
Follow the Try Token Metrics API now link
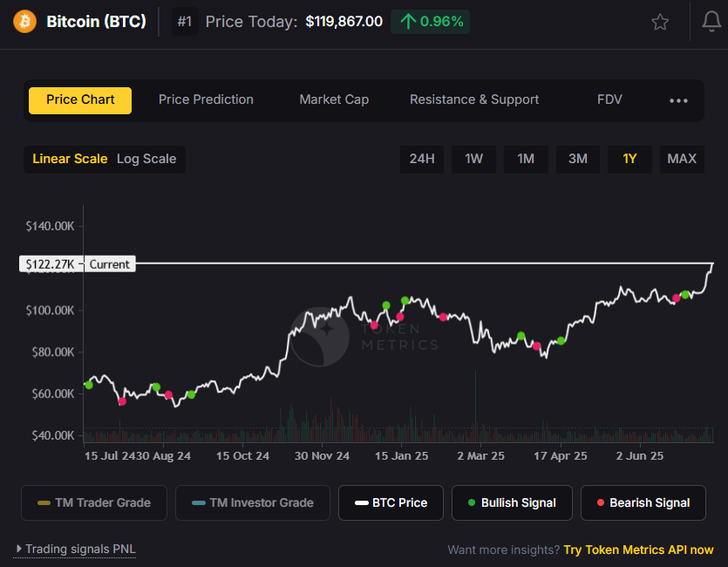(638, 550)
